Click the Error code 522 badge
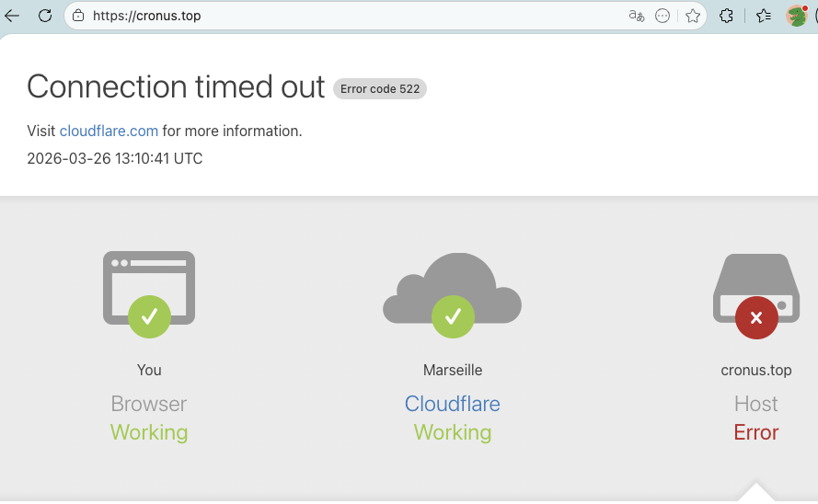The width and height of the screenshot is (818, 504). click(380, 89)
